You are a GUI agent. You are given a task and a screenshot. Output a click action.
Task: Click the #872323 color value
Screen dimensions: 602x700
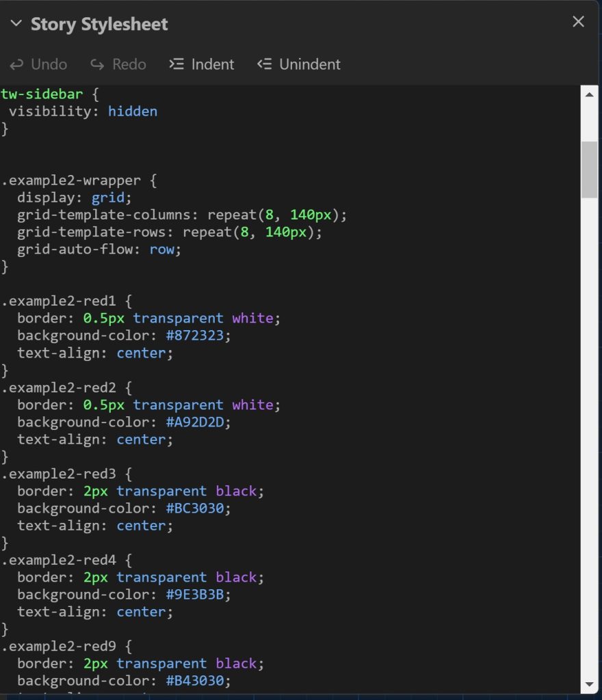point(198,336)
